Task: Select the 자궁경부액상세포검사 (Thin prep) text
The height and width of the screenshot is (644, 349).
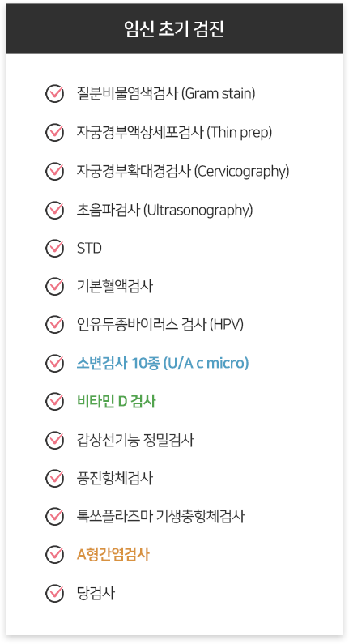Action: click(x=174, y=133)
